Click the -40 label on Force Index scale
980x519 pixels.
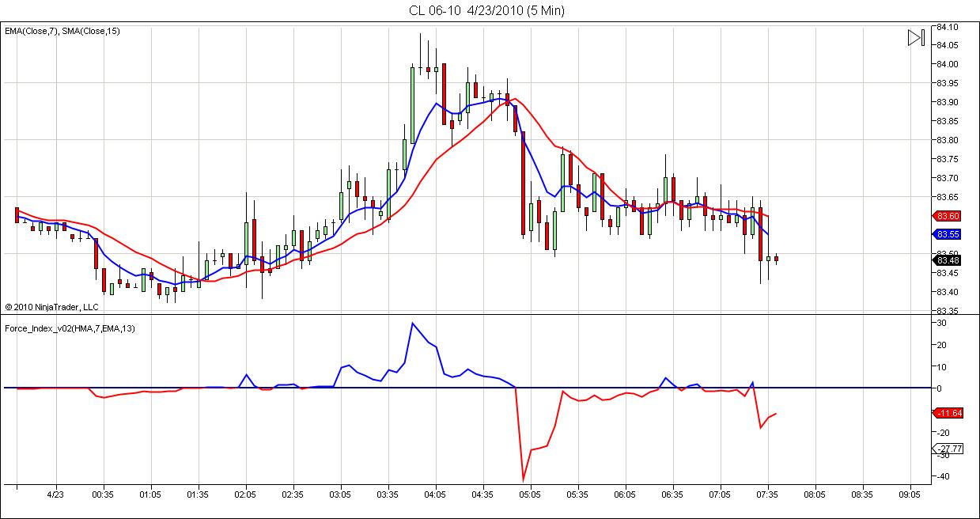942,476
